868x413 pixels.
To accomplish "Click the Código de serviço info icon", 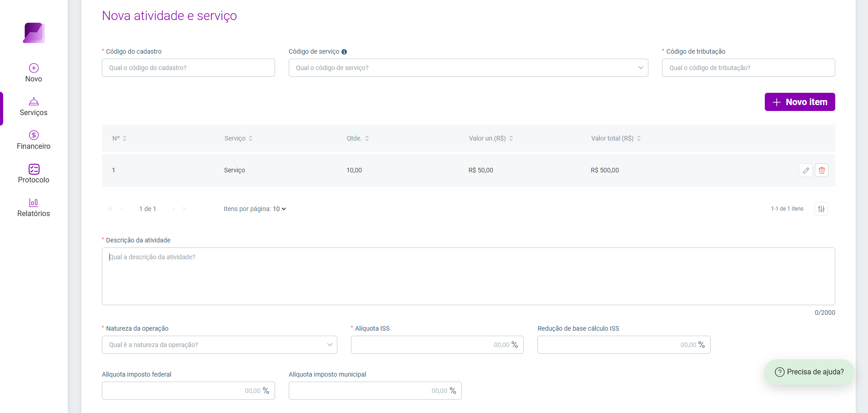I will pyautogui.click(x=344, y=52).
